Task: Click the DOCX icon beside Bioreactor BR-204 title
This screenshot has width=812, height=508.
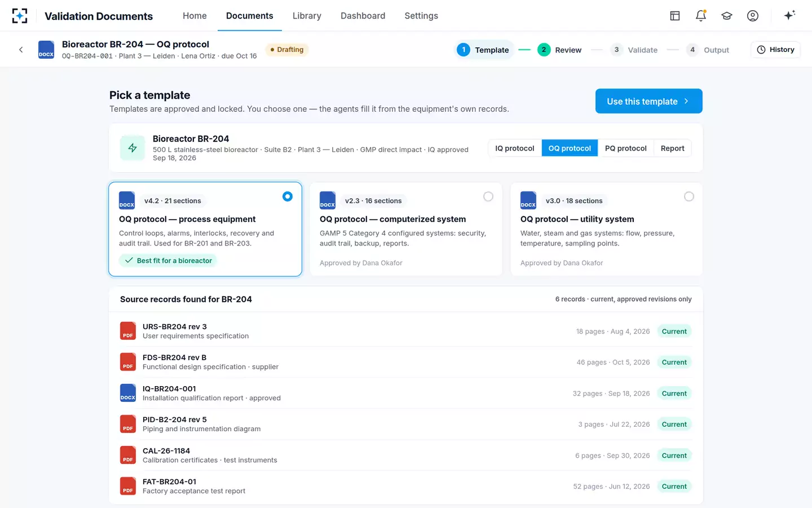Action: click(46, 50)
